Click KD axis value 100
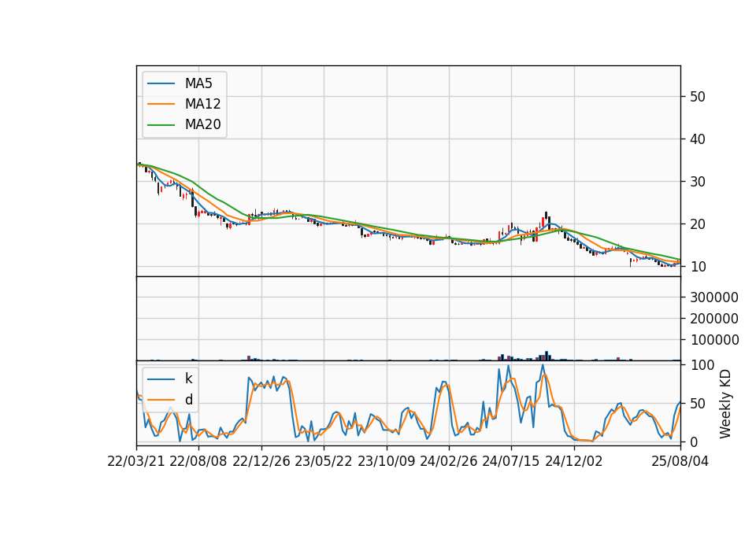This screenshot has height=543, width=756. tap(702, 365)
